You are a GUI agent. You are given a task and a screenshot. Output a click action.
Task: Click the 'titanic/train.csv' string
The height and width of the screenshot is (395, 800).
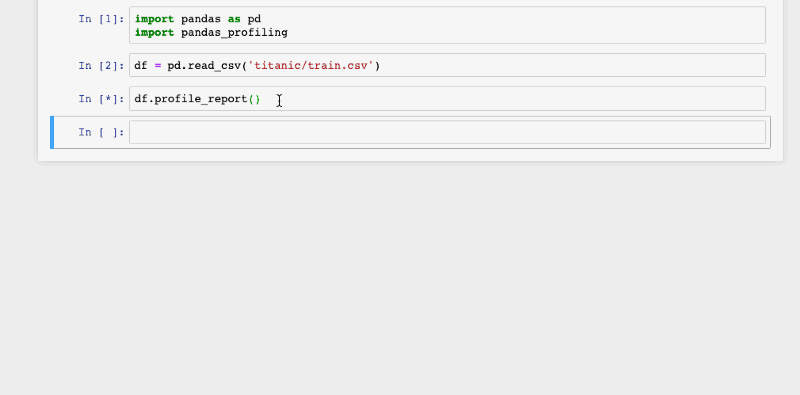point(311,66)
